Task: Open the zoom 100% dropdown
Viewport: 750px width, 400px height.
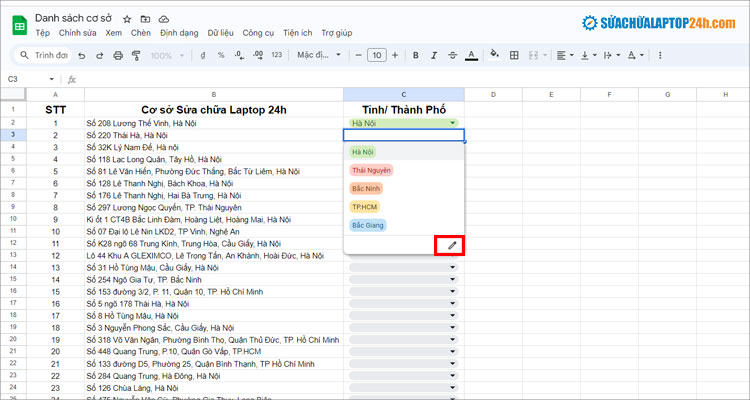Action: 168,56
